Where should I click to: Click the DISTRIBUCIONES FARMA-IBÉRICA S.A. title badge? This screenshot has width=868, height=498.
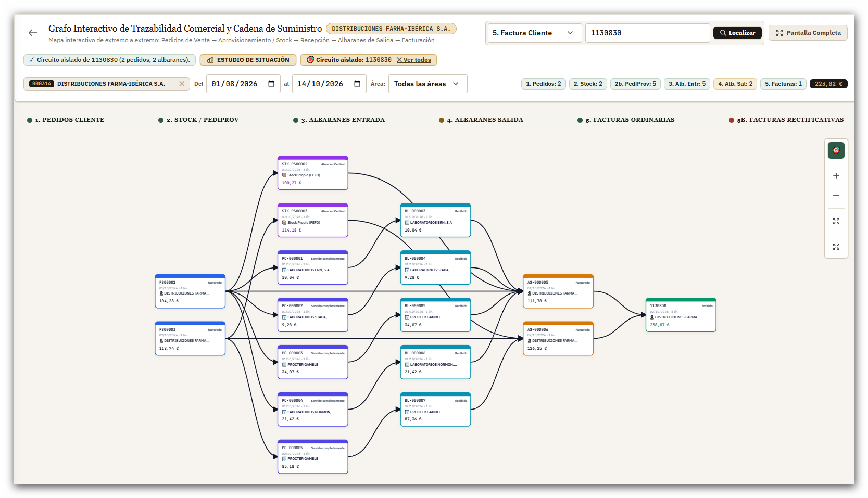click(391, 29)
